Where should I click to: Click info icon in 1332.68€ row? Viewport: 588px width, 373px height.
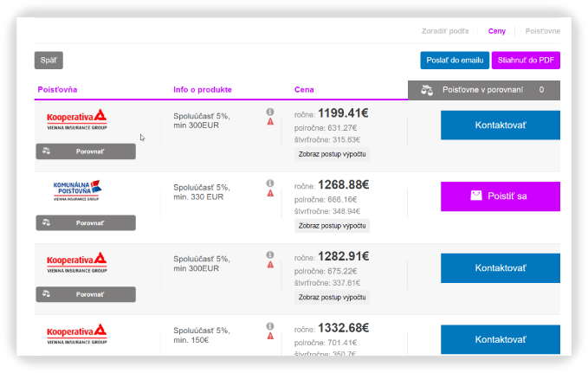pos(270,326)
